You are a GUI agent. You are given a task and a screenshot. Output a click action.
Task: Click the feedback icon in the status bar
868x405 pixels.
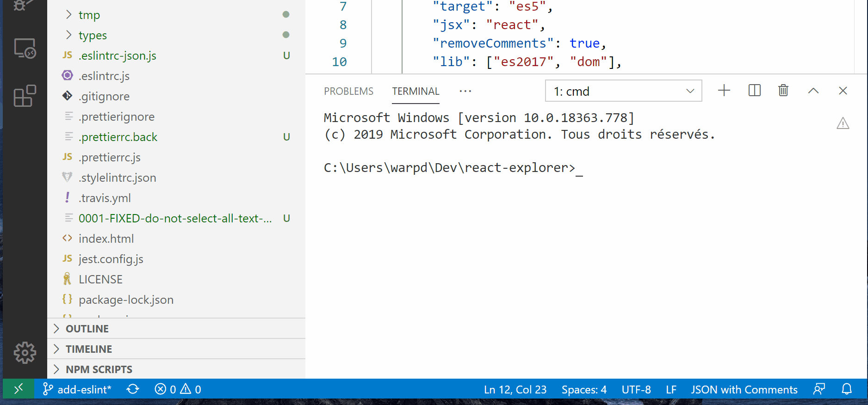819,389
